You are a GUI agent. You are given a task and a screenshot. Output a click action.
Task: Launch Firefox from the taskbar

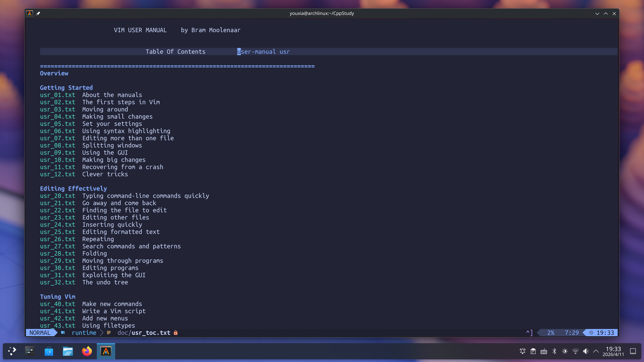pyautogui.click(x=87, y=351)
